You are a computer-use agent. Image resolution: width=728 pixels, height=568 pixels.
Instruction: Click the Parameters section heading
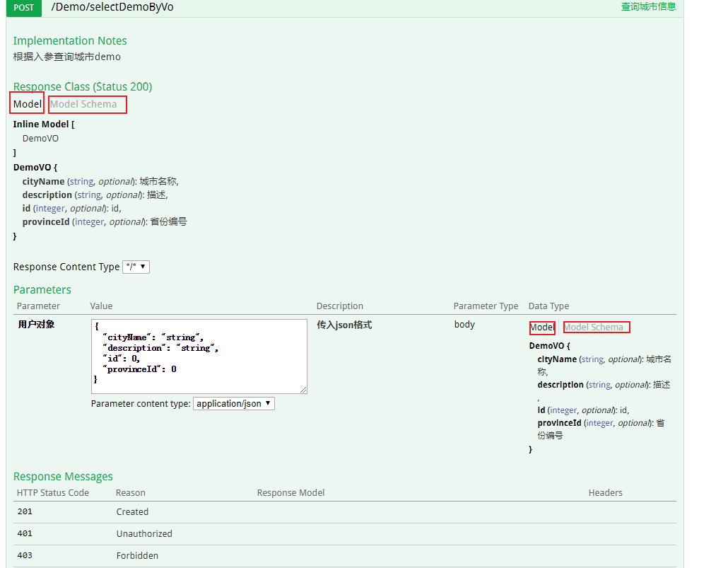click(42, 289)
